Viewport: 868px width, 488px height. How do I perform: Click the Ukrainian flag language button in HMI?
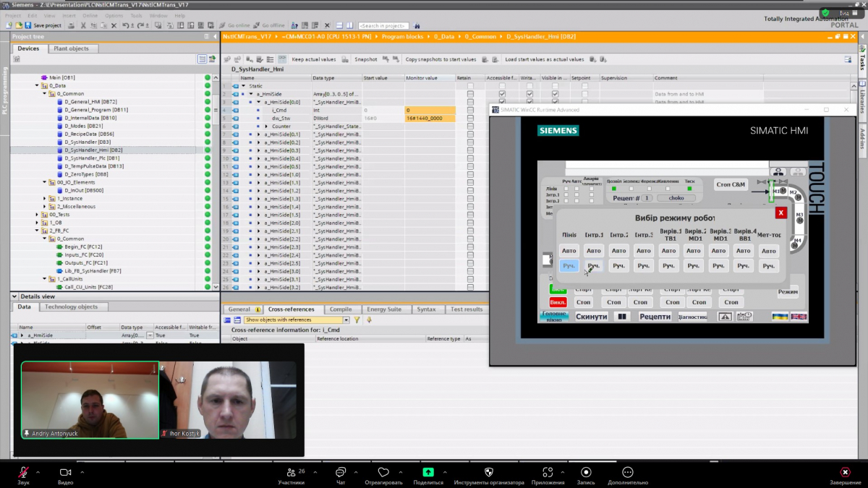tap(780, 317)
